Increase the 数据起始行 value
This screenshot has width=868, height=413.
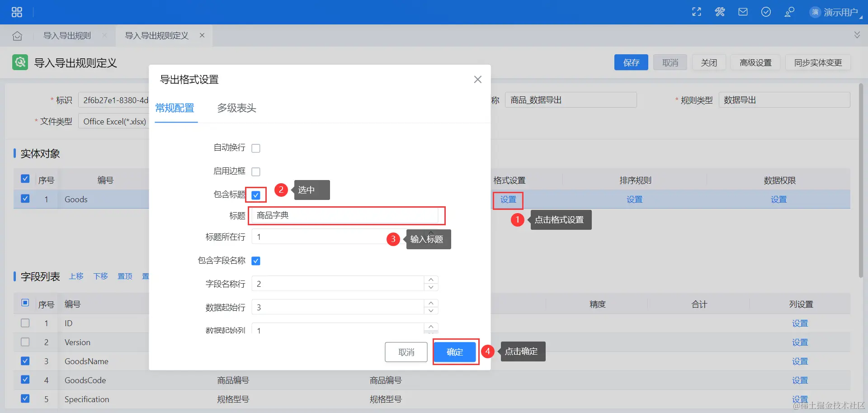coord(431,304)
